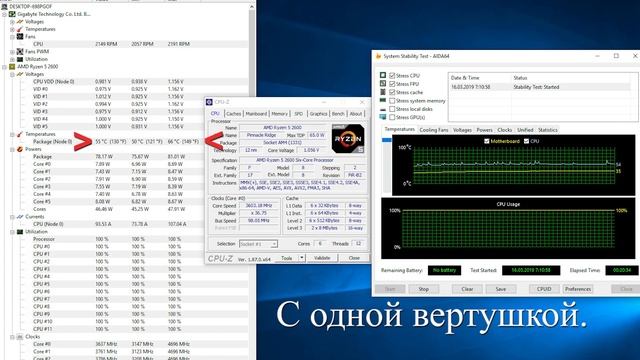Open the Graphics tab in CPU-Z

point(318,114)
